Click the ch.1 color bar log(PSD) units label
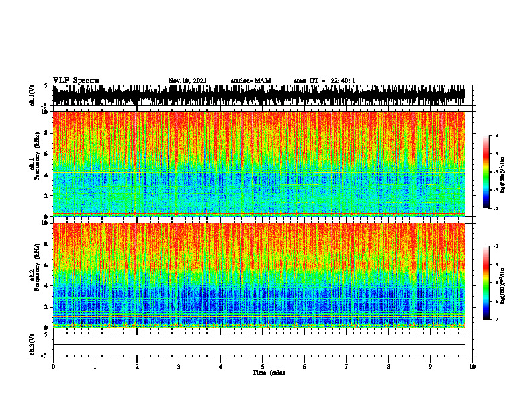The image size is (532, 411). (503, 175)
